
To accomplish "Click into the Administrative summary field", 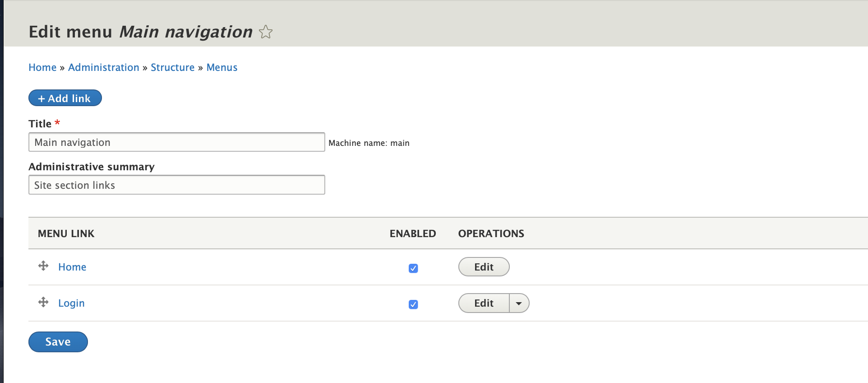I will tap(176, 185).
